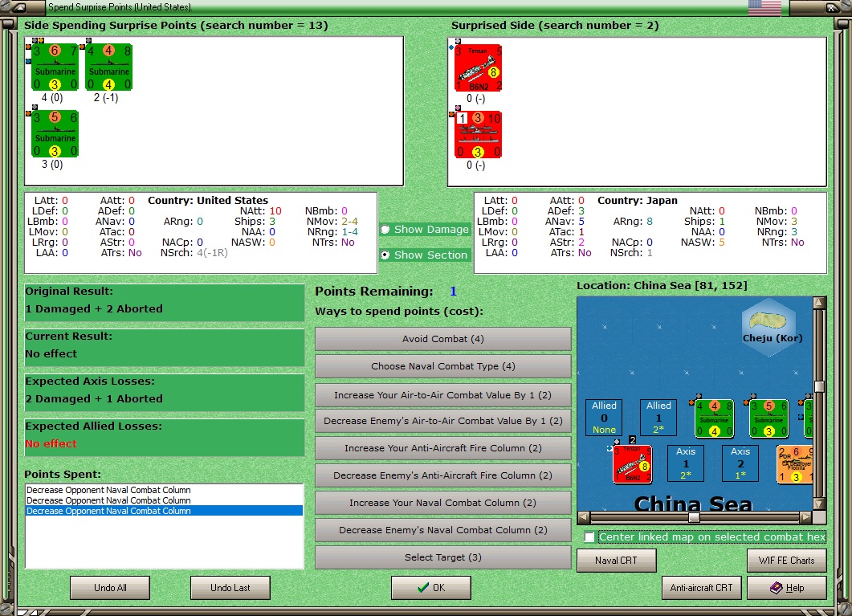Click the Tenzan B6N2 counter on map
Screen dimensions: 852x616
pyautogui.click(x=633, y=464)
